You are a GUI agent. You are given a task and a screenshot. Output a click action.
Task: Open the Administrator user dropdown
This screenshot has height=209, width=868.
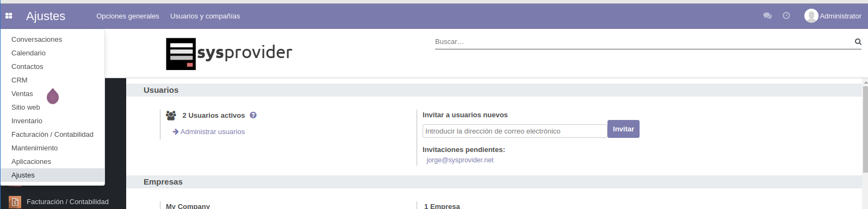(833, 16)
